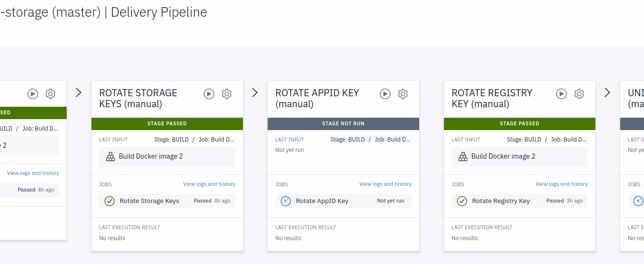Open settings gear on the leftmost partial stage
This screenshot has height=264, width=644.
click(x=50, y=94)
